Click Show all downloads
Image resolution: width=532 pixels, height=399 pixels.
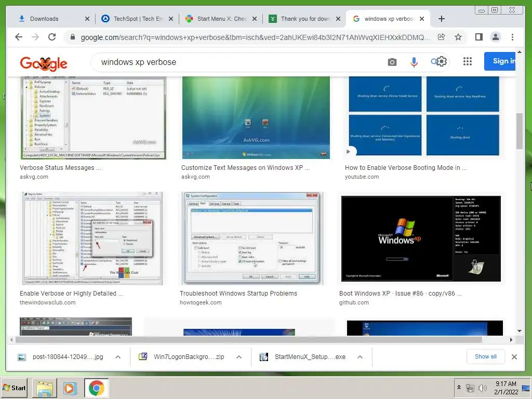point(486,356)
